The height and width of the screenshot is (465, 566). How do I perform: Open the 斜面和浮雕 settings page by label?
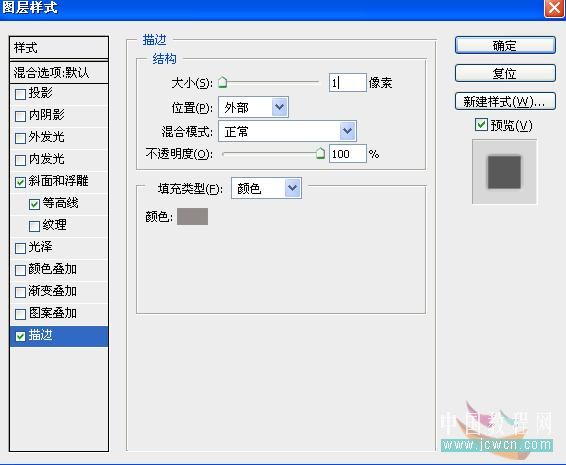tap(58, 181)
